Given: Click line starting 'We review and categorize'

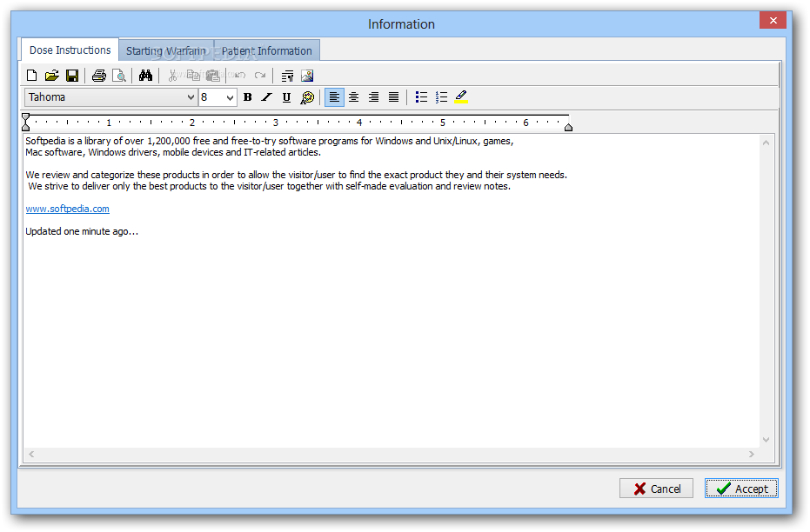Looking at the screenshot, I should (296, 175).
